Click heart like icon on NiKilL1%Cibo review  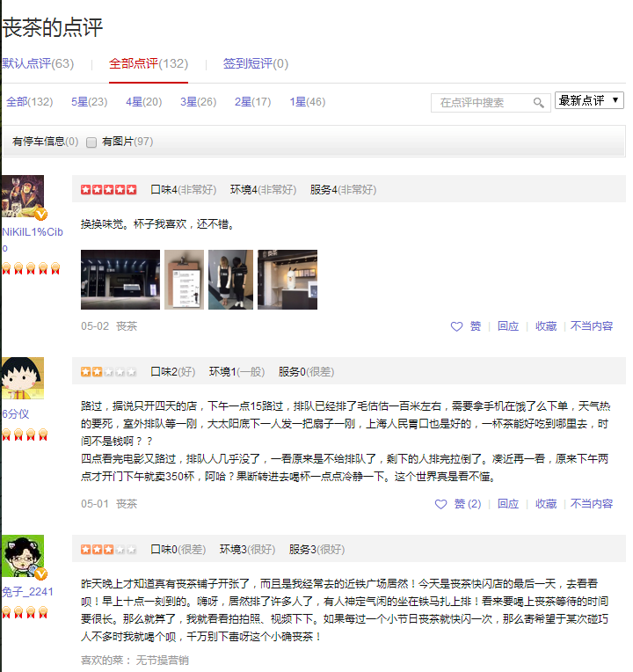(x=456, y=326)
